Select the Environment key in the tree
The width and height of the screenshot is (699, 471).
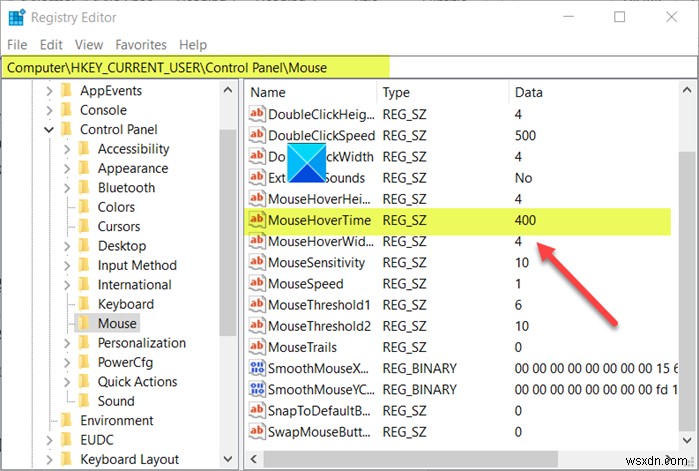[117, 420]
